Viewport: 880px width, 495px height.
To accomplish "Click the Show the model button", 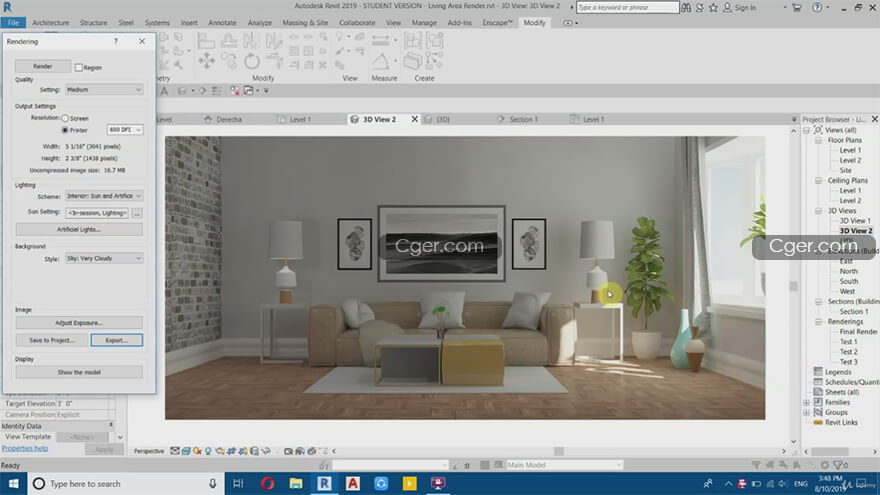I will tap(79, 372).
